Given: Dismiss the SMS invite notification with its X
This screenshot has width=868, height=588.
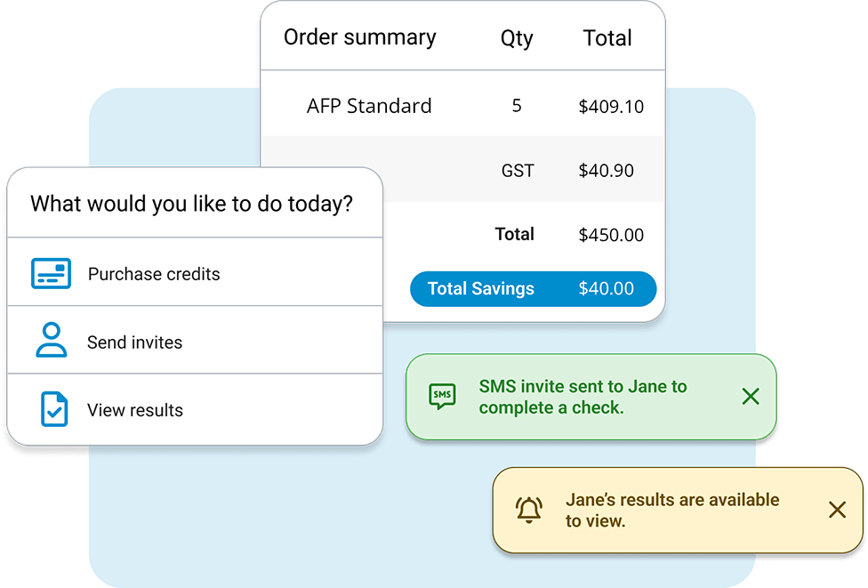Looking at the screenshot, I should [x=751, y=397].
